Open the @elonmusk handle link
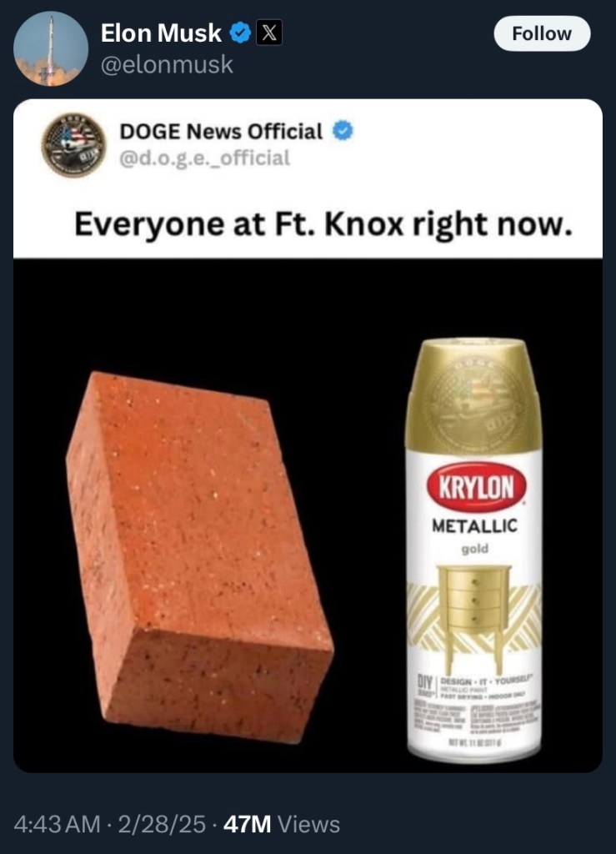Image resolution: width=616 pixels, height=854 pixels. [167, 65]
